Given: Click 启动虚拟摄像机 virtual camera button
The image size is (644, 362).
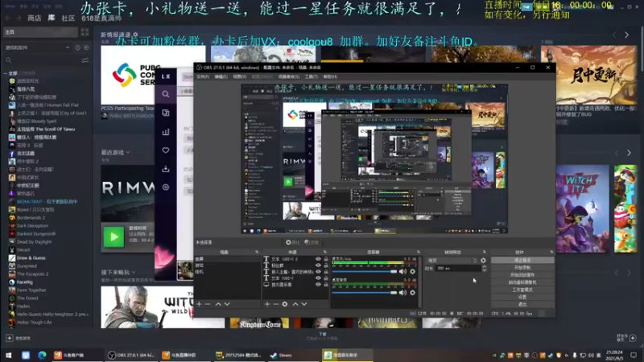Looking at the screenshot, I should (522, 282).
